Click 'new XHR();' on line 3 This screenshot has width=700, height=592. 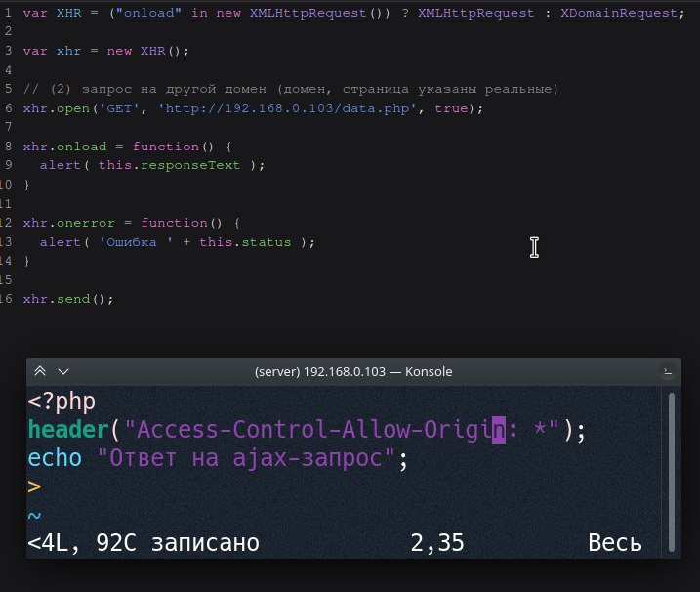point(147,52)
